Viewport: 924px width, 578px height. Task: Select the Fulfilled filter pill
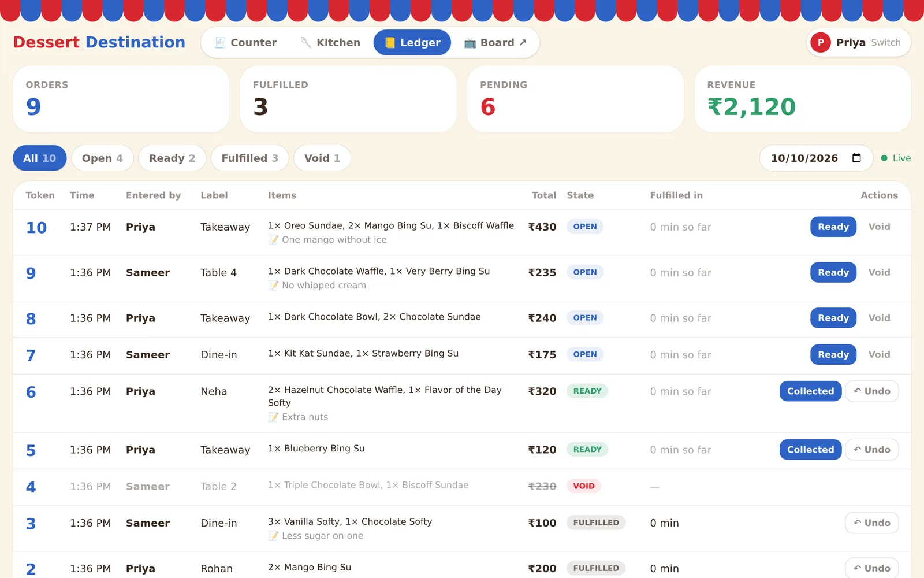click(x=250, y=158)
